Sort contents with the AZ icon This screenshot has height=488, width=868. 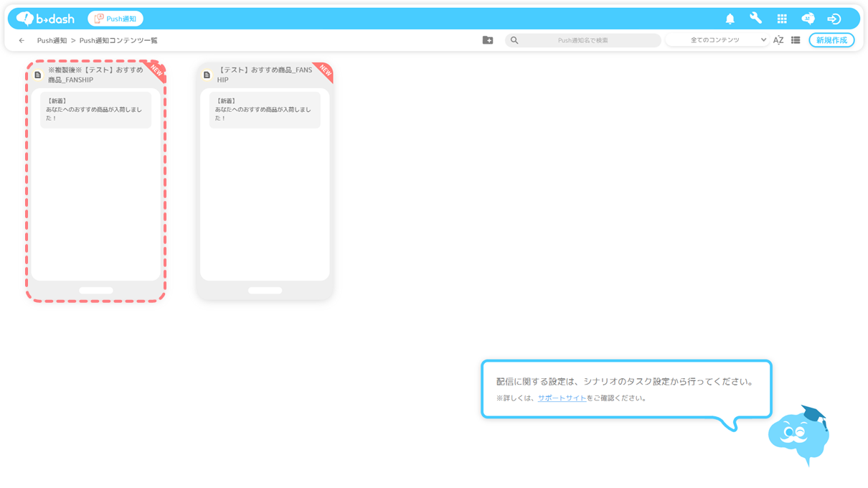pyautogui.click(x=778, y=40)
